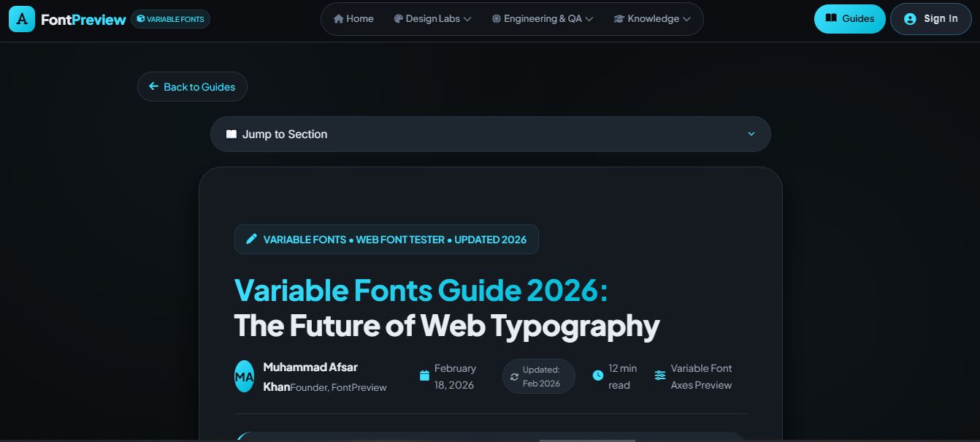Viewport: 980px width, 442px height.
Task: Select the VARIABLE FONTS • WEB FONT TESTER tag
Action: point(386,239)
